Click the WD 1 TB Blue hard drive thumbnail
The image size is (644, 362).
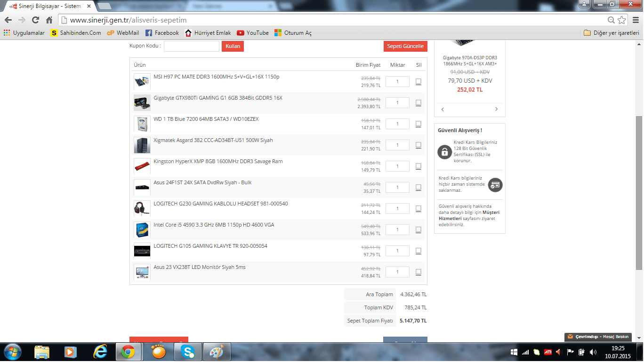click(142, 124)
